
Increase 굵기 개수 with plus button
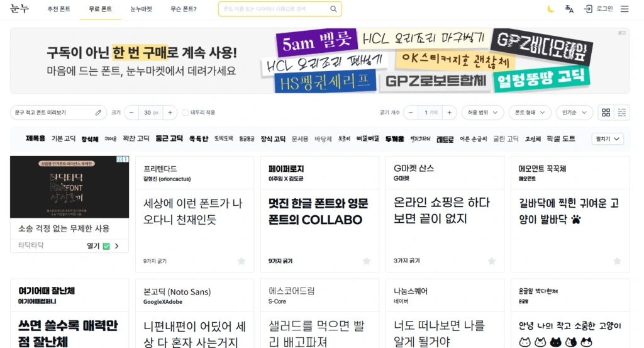(x=449, y=113)
